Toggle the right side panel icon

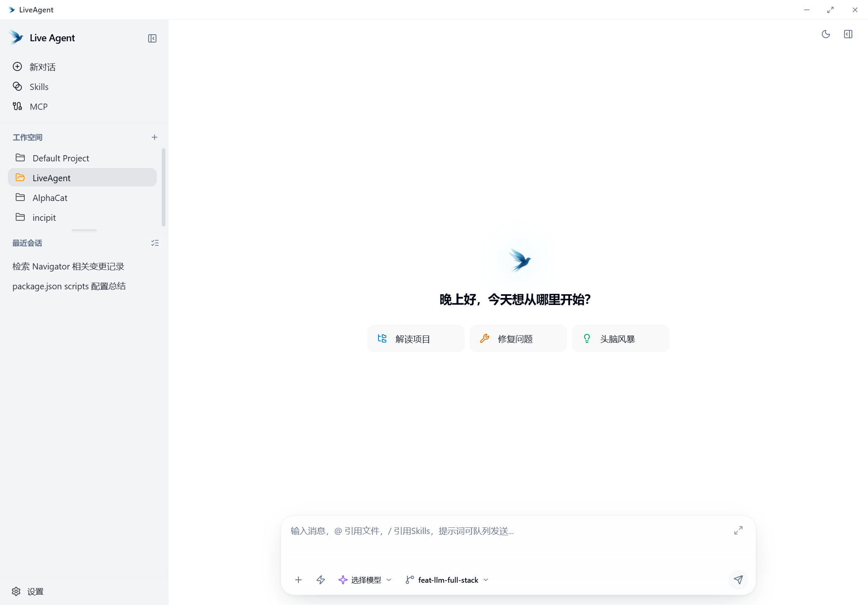tap(848, 34)
